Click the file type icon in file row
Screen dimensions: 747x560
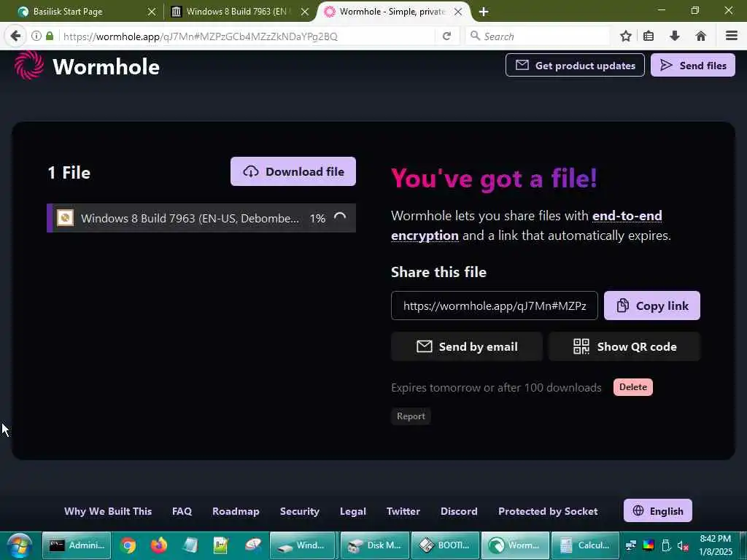click(65, 217)
